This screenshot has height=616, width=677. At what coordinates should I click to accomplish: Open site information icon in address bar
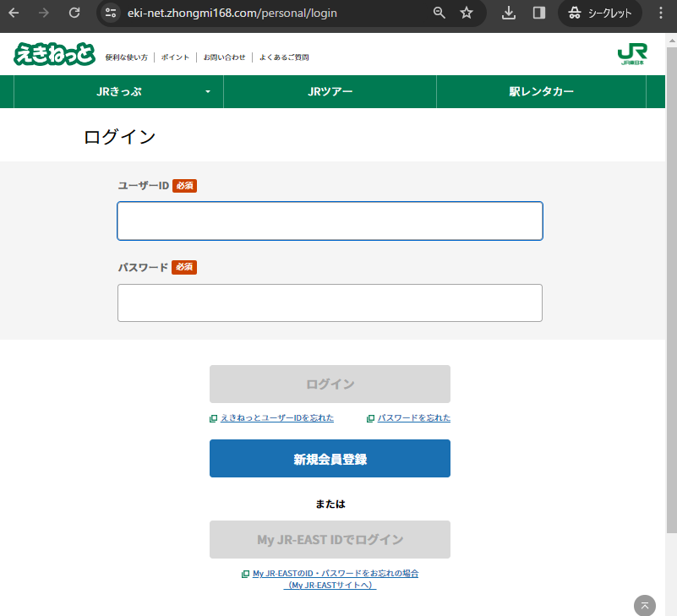pyautogui.click(x=111, y=13)
